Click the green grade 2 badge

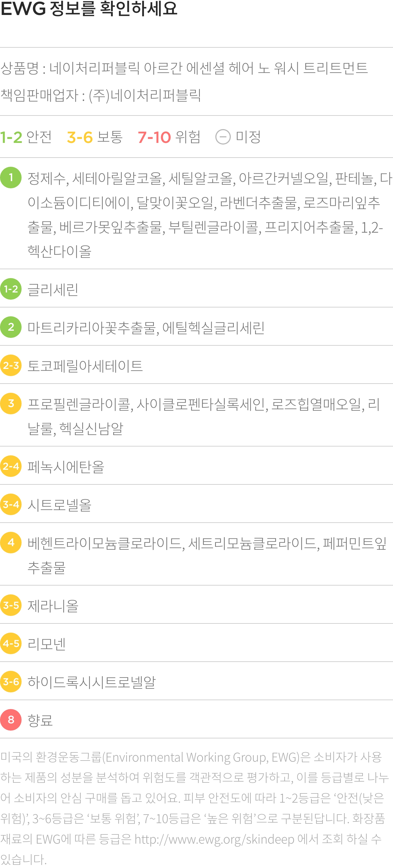point(11,327)
